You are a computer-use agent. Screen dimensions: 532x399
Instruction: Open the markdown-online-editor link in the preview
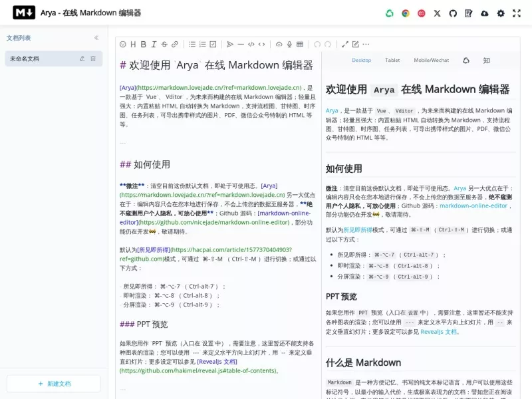point(473,205)
